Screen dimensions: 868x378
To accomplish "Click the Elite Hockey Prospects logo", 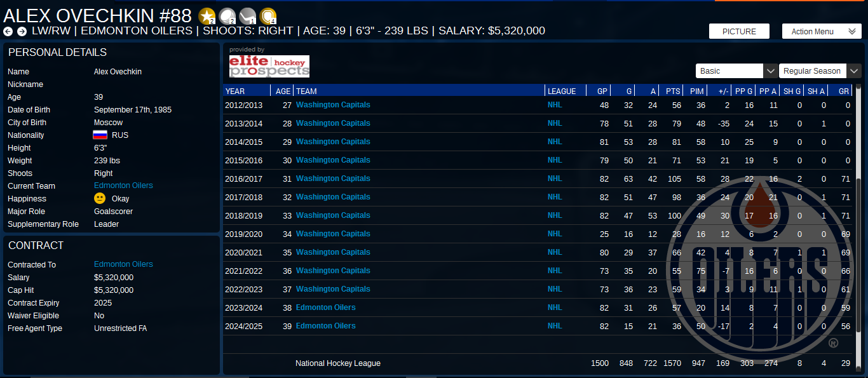I will click(x=269, y=66).
